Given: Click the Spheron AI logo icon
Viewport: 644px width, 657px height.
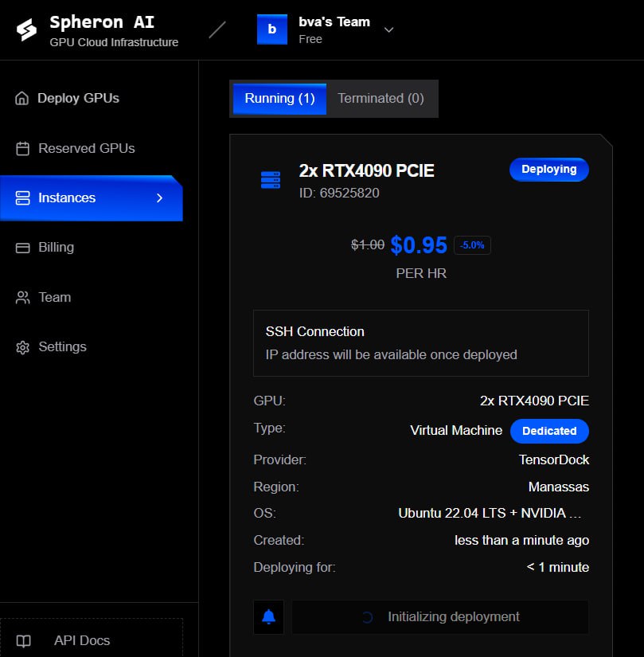Looking at the screenshot, I should point(26,30).
